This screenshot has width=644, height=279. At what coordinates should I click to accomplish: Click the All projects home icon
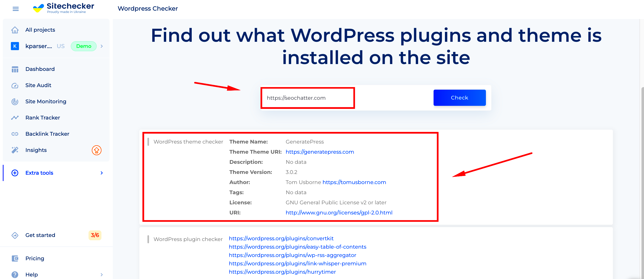pyautogui.click(x=15, y=30)
